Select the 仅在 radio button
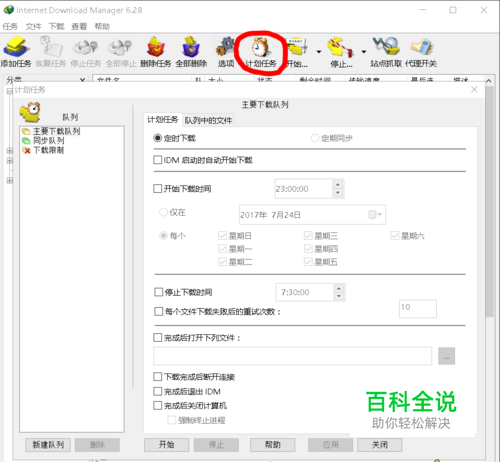The width and height of the screenshot is (500, 462). click(x=163, y=212)
